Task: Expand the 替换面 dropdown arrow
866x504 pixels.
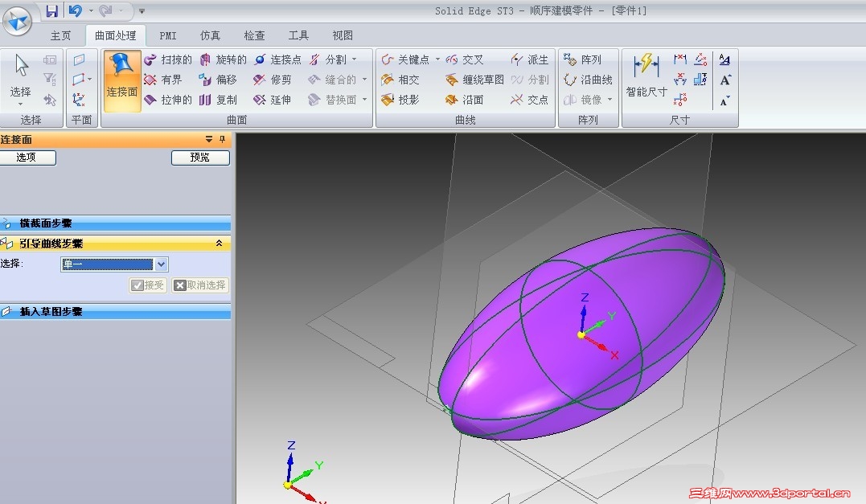Action: tap(364, 100)
